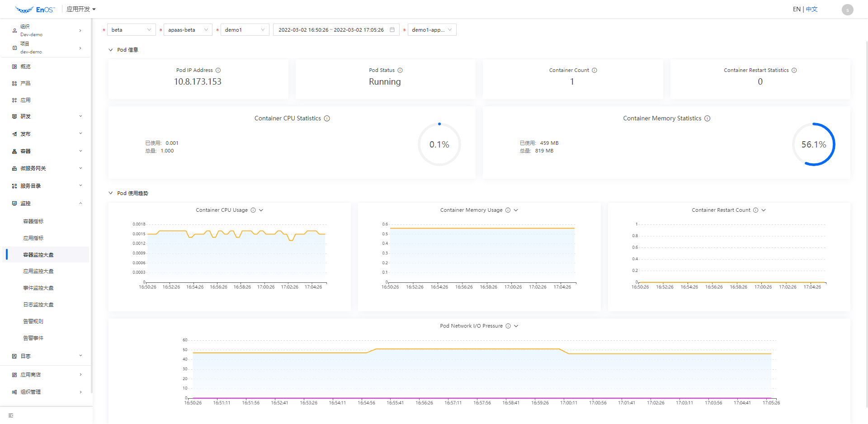
Task: Open the 容器 container section icon
Action: [14, 151]
